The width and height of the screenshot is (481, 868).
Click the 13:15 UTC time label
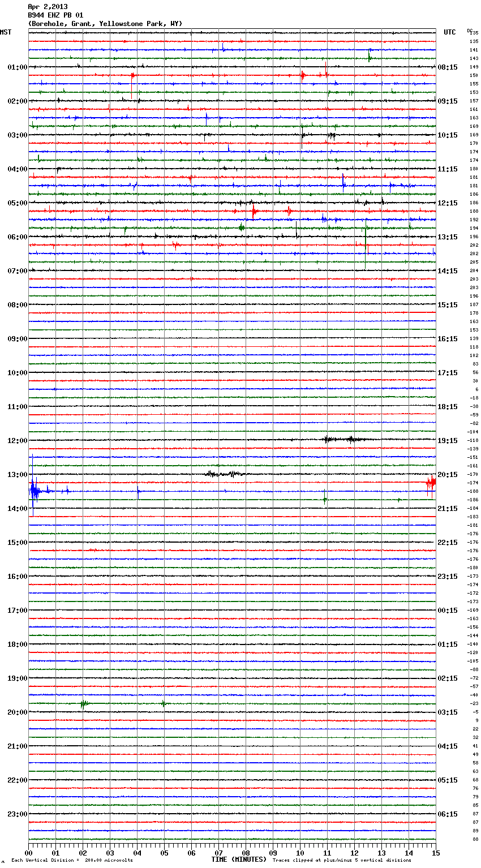448,237
